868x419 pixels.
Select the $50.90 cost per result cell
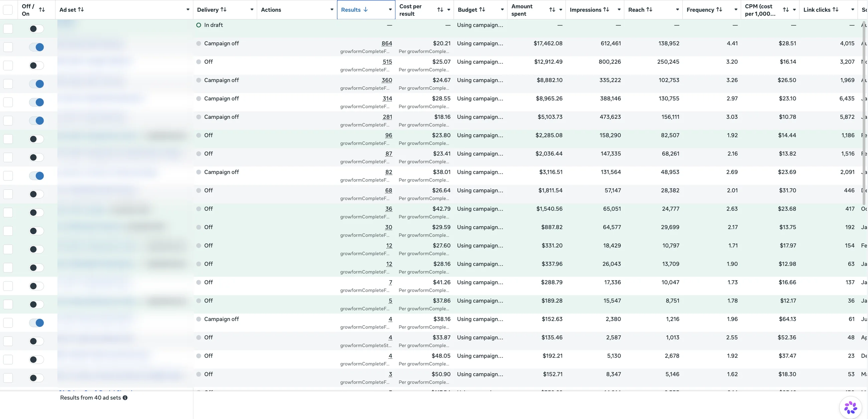click(441, 374)
